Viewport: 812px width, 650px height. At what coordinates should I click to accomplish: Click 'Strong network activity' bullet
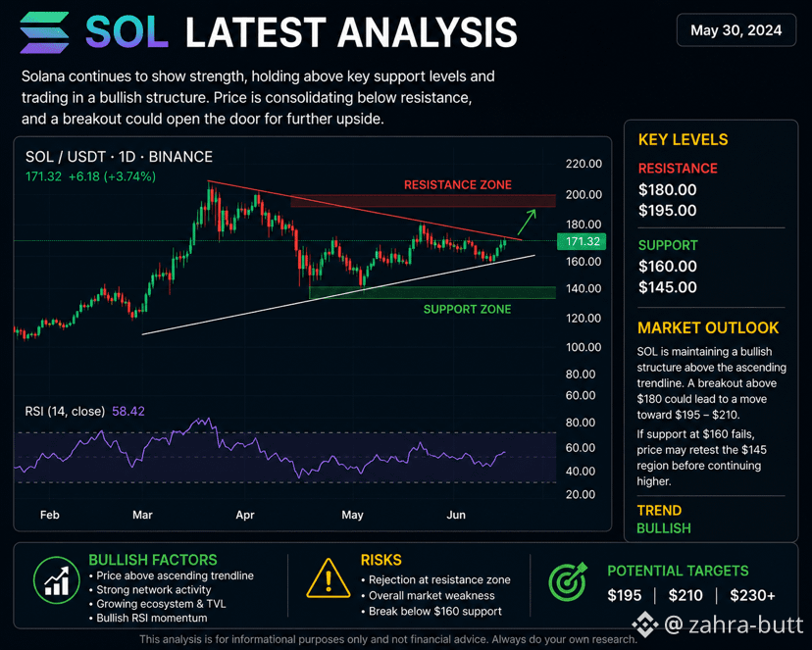coord(150,590)
